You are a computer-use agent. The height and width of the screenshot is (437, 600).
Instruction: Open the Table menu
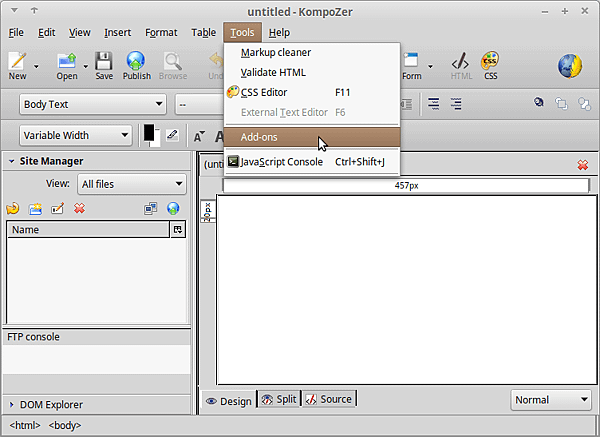[x=204, y=33]
